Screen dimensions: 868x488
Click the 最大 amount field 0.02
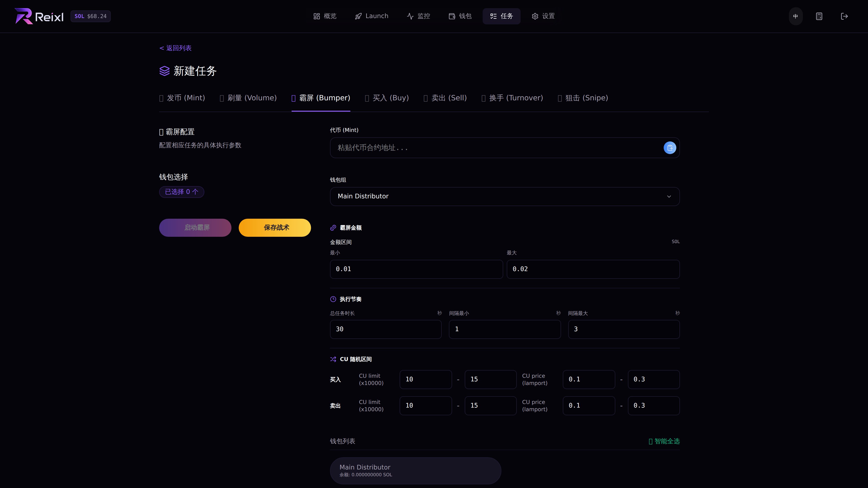pos(593,269)
